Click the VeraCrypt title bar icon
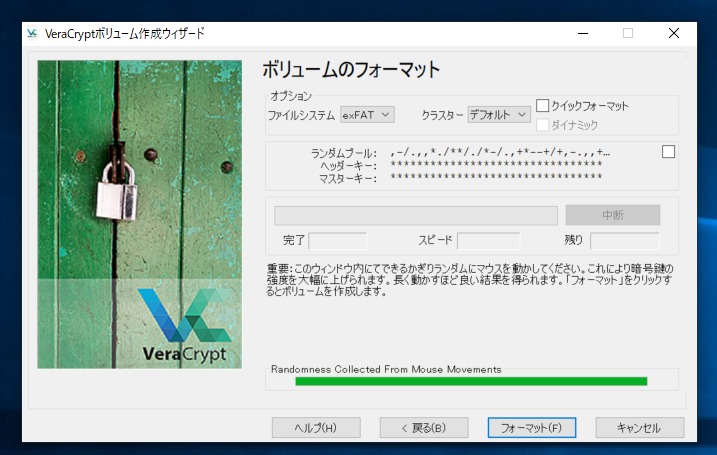 click(x=32, y=33)
